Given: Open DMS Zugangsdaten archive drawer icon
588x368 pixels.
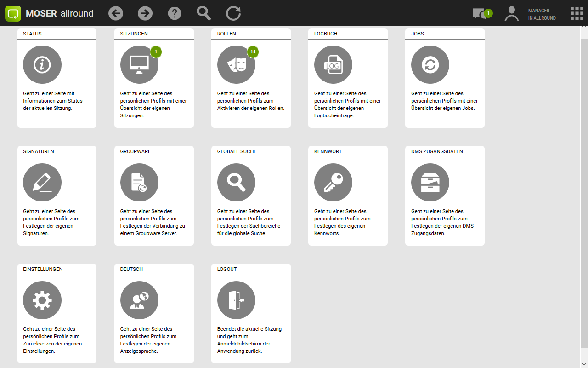Looking at the screenshot, I should click(430, 183).
